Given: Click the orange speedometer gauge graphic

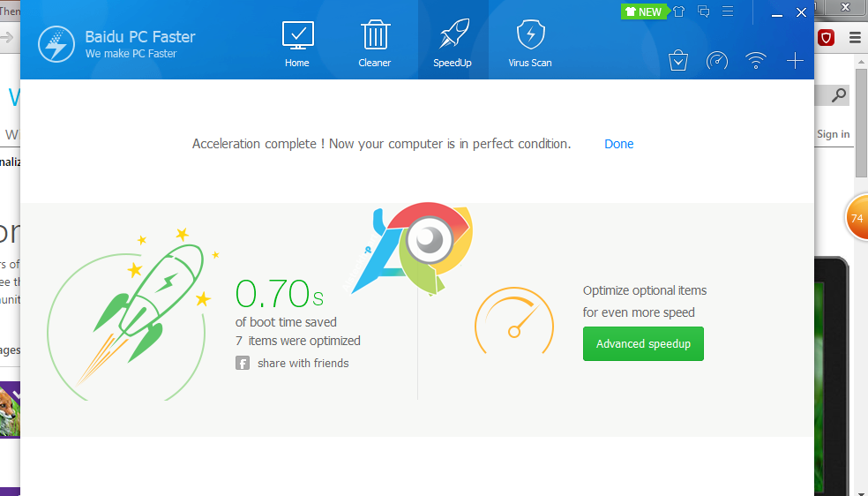Looking at the screenshot, I should click(x=514, y=321).
